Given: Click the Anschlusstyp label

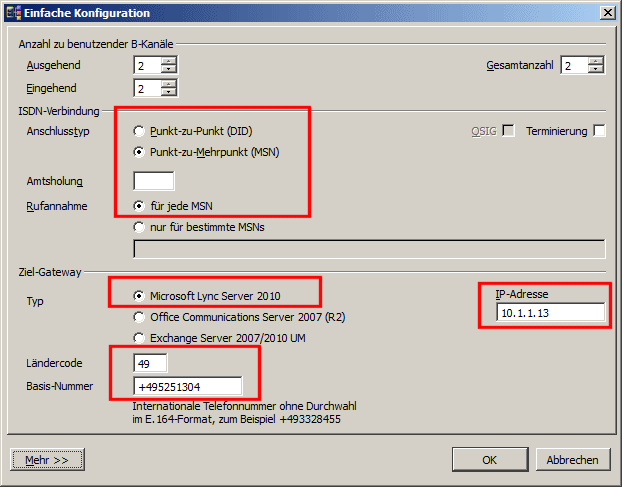Looking at the screenshot, I should (x=58, y=131).
